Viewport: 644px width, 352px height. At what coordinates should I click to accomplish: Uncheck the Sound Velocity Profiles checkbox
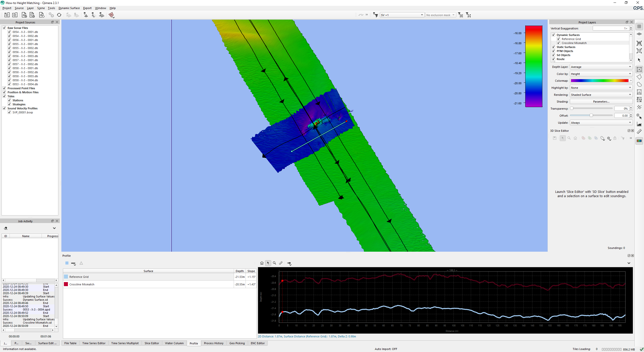(4, 108)
